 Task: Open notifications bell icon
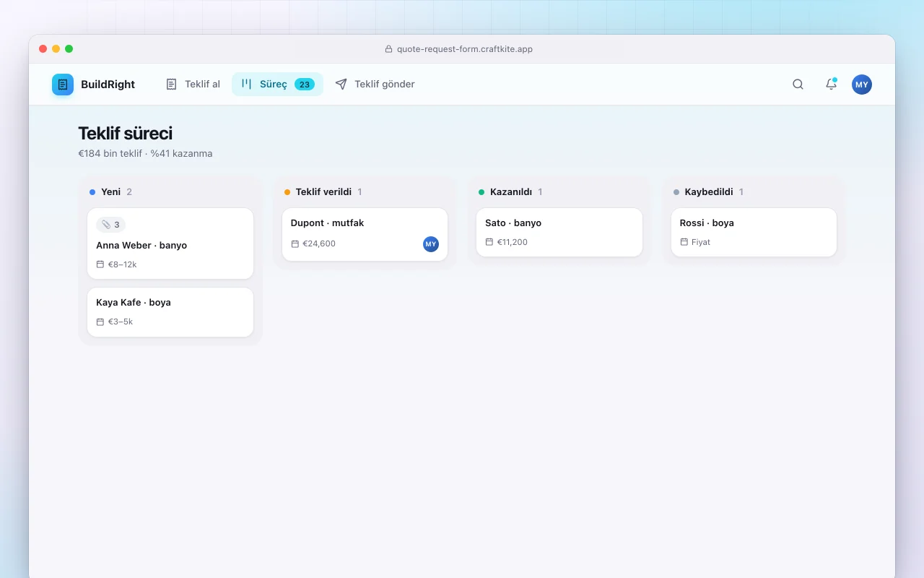(x=831, y=85)
